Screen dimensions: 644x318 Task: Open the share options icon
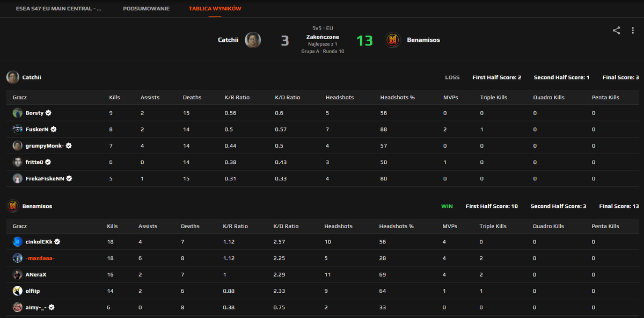coord(616,31)
